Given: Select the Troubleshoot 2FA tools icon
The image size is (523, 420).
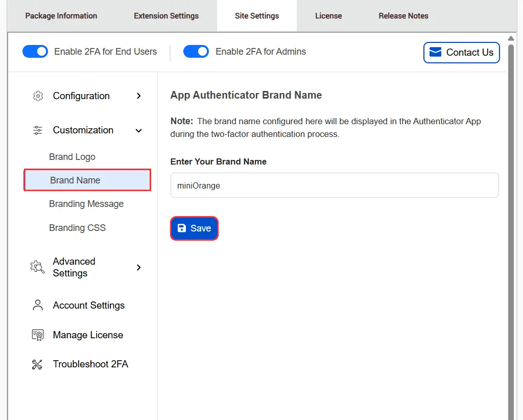Looking at the screenshot, I should (x=37, y=364).
